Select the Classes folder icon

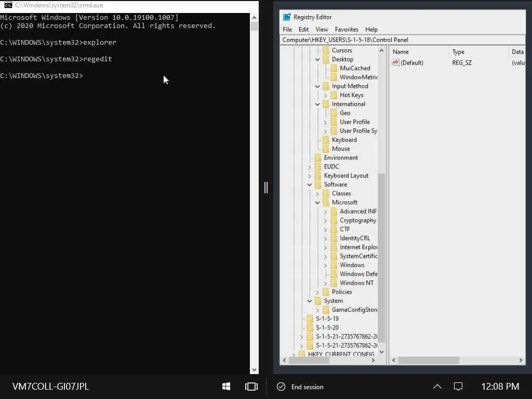(x=326, y=193)
